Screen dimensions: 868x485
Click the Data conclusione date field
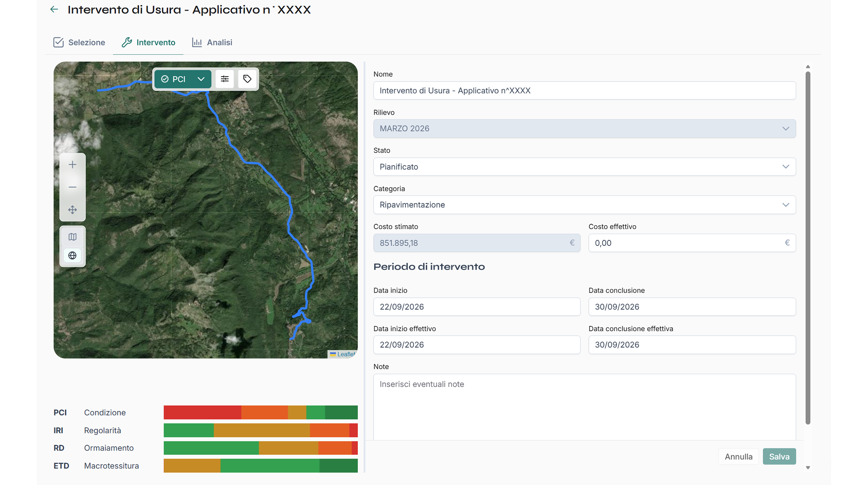tap(692, 307)
